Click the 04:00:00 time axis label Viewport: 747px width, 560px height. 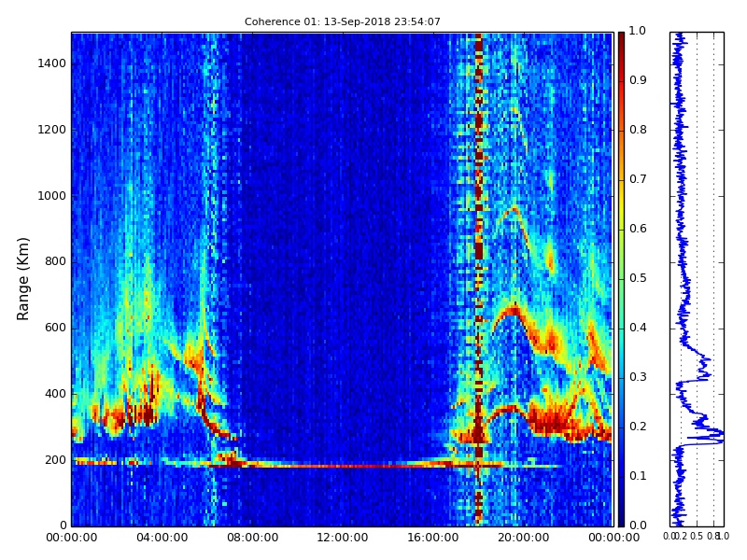click(162, 538)
